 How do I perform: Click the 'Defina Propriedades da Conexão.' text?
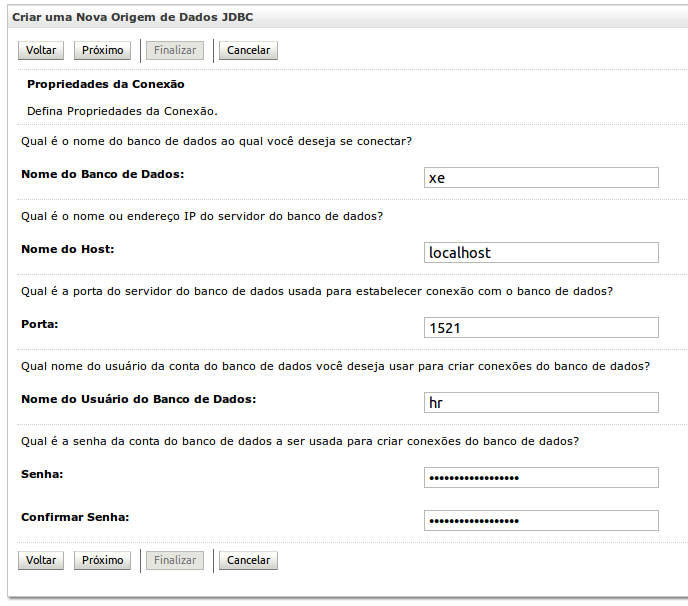[x=122, y=111]
